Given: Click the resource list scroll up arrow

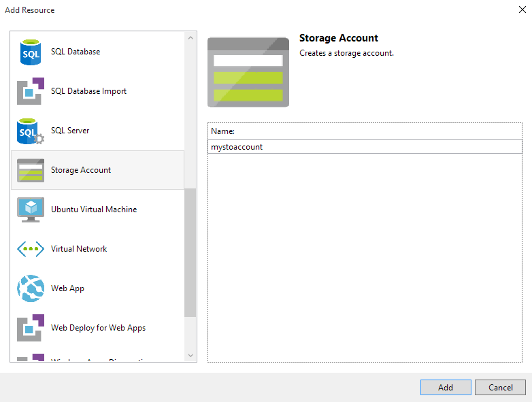Looking at the screenshot, I should click(190, 38).
